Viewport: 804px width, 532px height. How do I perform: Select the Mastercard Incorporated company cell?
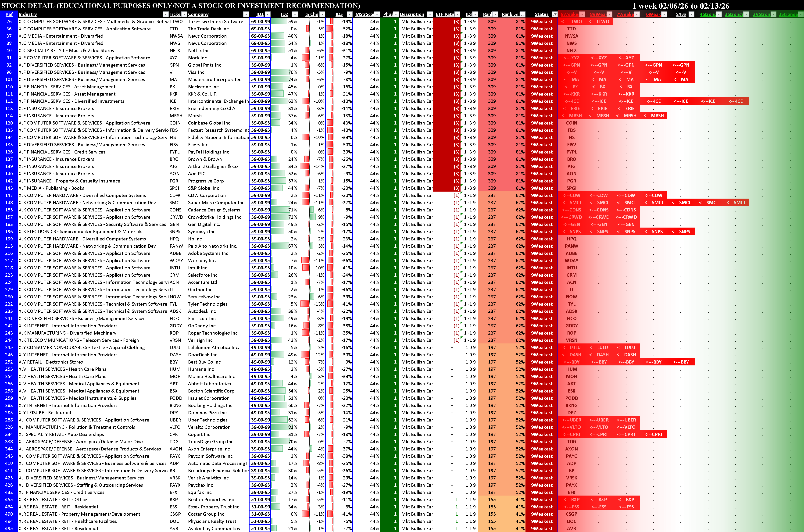[215, 79]
